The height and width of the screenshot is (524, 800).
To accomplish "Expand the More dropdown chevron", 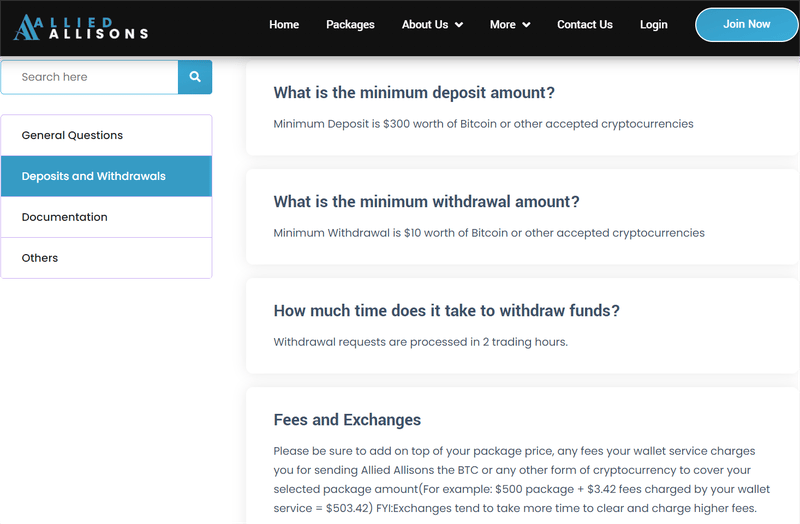I will coord(527,24).
